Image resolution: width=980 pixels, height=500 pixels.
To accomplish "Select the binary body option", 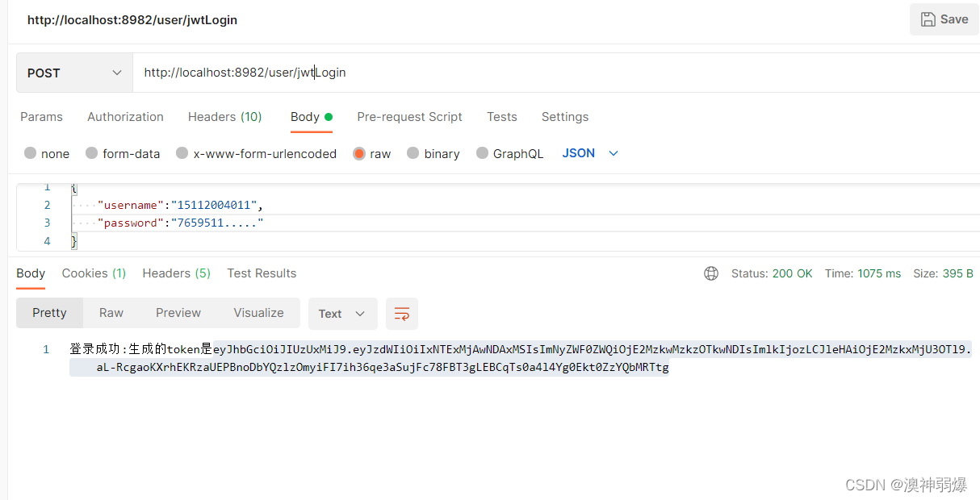I will 413,153.
